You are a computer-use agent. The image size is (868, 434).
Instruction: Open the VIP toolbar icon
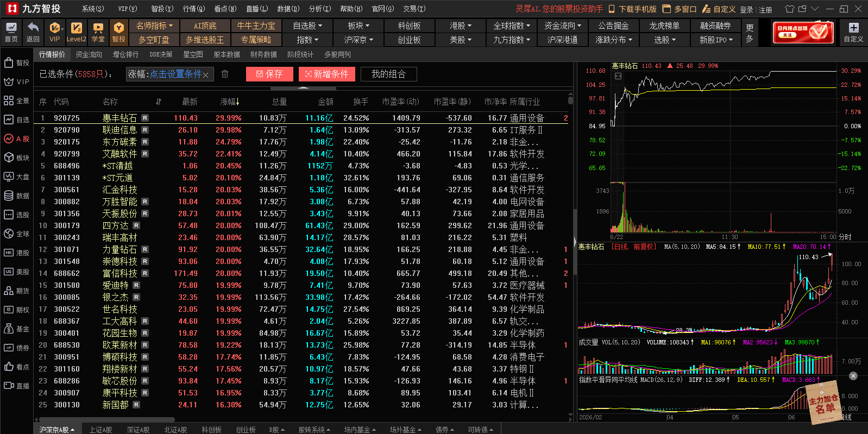click(x=55, y=32)
